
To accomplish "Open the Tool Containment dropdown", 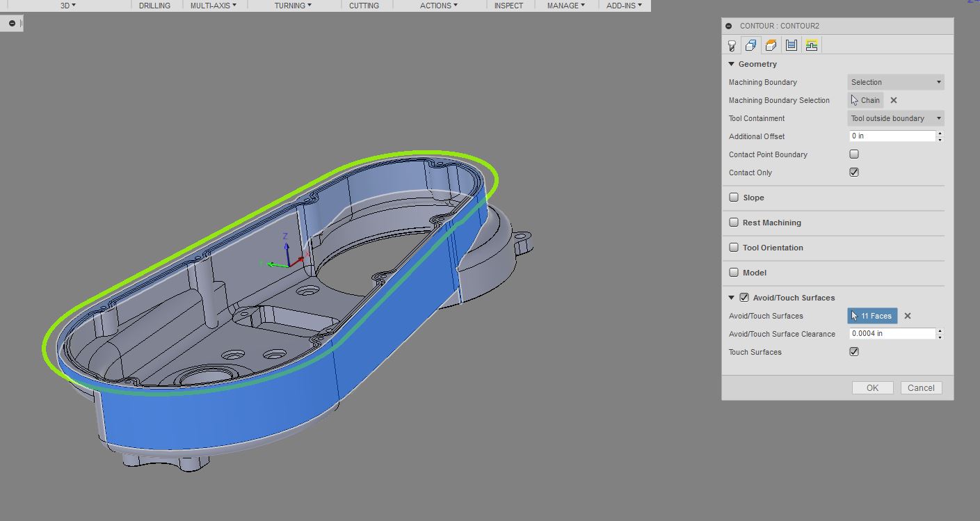I will click(895, 118).
